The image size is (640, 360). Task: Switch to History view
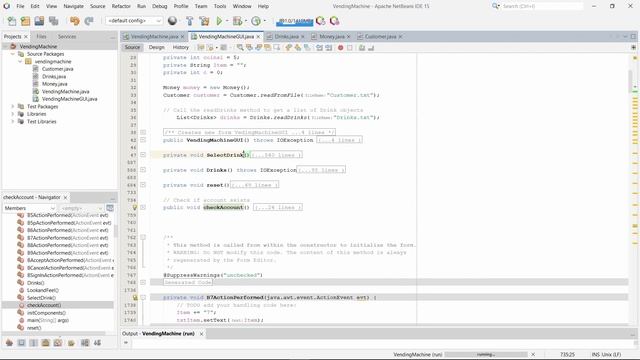pos(180,48)
